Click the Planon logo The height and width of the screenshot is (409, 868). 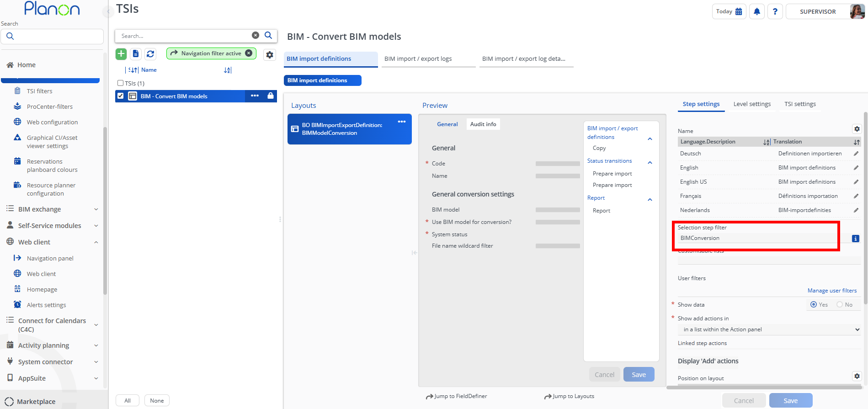pos(52,8)
